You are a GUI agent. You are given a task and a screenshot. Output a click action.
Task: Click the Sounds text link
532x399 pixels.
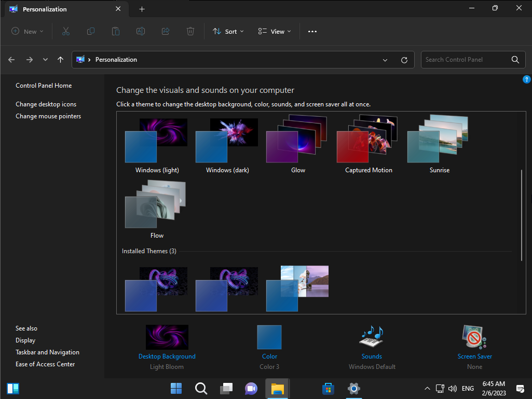click(372, 356)
